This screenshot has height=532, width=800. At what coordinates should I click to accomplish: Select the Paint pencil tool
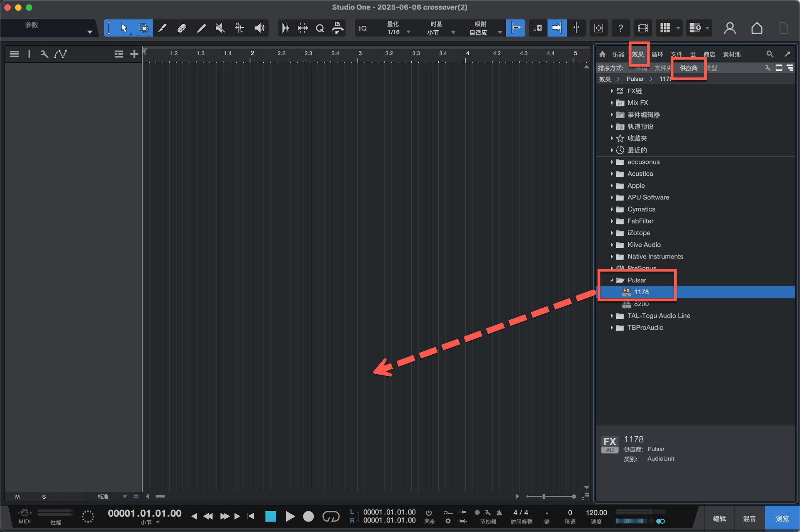[201, 28]
